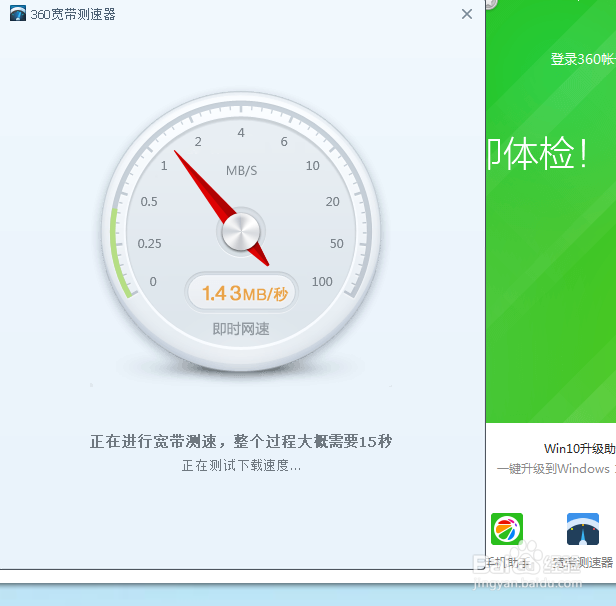Image resolution: width=616 pixels, height=606 pixels.
Task: Click the 360宽带测速器 title text
Action: (73, 15)
